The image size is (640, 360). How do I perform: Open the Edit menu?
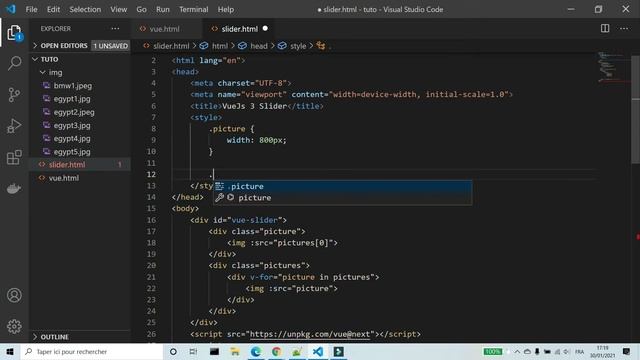point(53,9)
